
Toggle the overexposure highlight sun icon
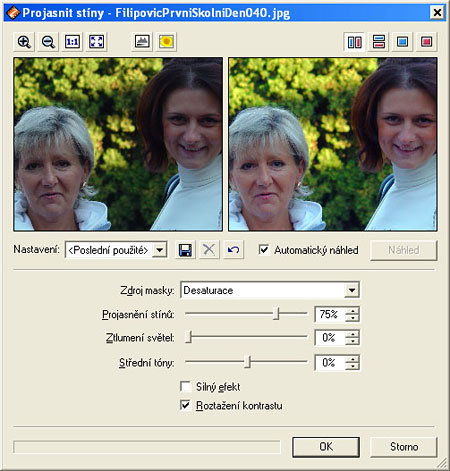tap(166, 42)
